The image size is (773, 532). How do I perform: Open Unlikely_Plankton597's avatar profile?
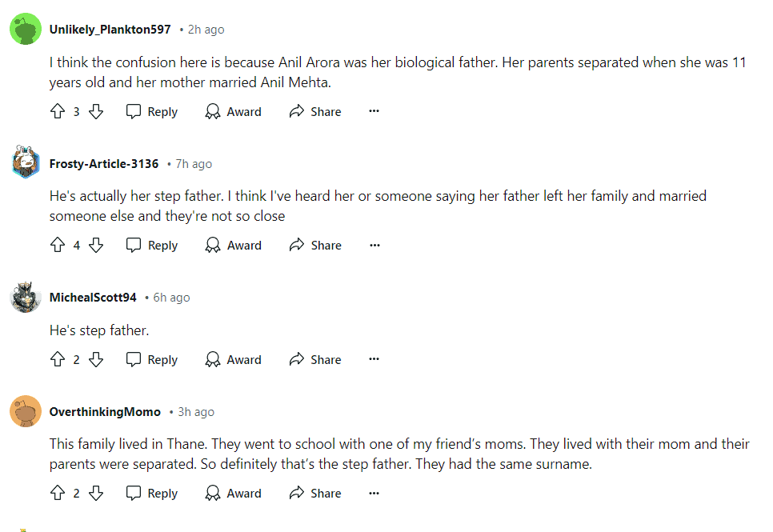[26, 29]
